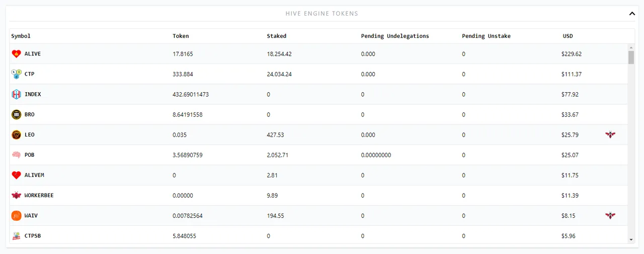Click ALIVE token amount 17.8165
Screen dimensions: 644x254
[183, 54]
